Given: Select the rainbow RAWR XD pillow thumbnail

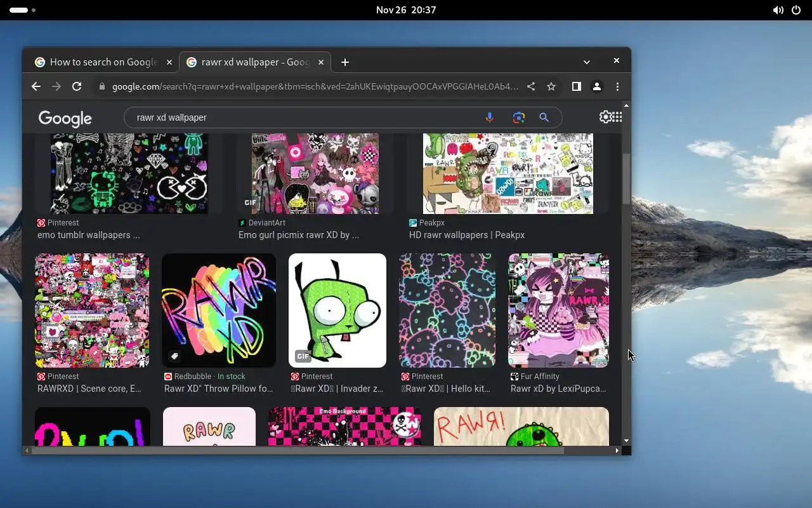Looking at the screenshot, I should (x=219, y=311).
